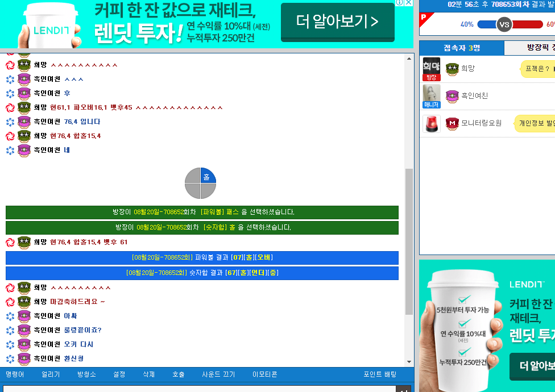Close the top LENDIT banner ad
This screenshot has width=555, height=392.
[408, 3]
